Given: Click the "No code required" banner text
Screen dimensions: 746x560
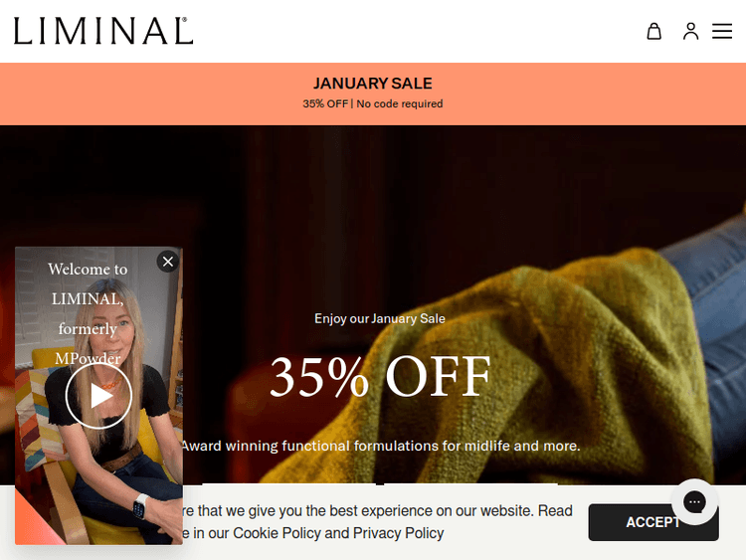Looking at the screenshot, I should click(x=400, y=103).
